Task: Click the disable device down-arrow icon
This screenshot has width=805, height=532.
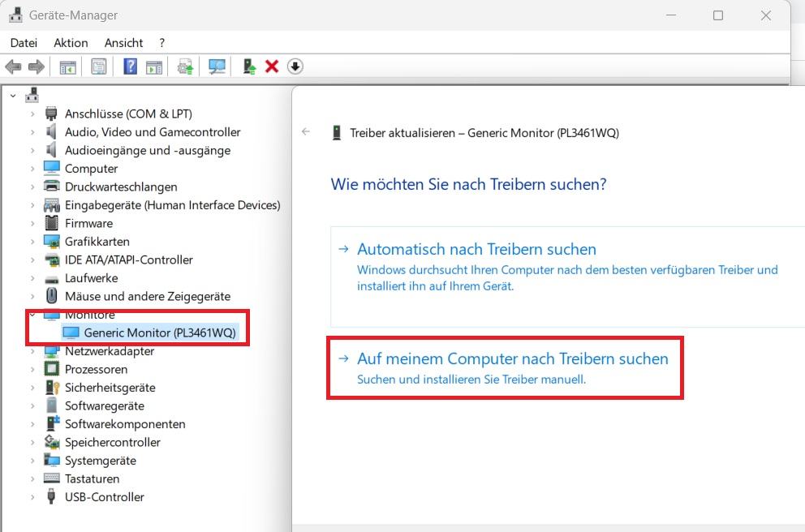Action: (295, 66)
